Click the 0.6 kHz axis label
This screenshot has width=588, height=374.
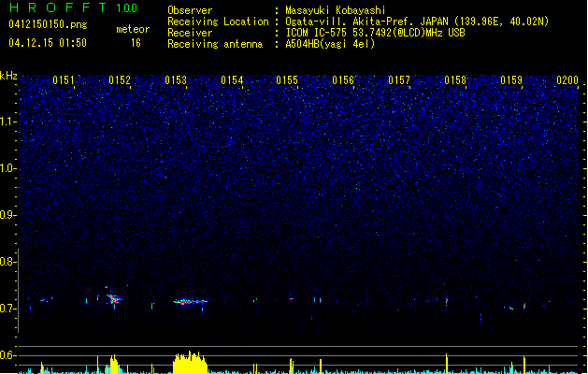tap(7, 355)
